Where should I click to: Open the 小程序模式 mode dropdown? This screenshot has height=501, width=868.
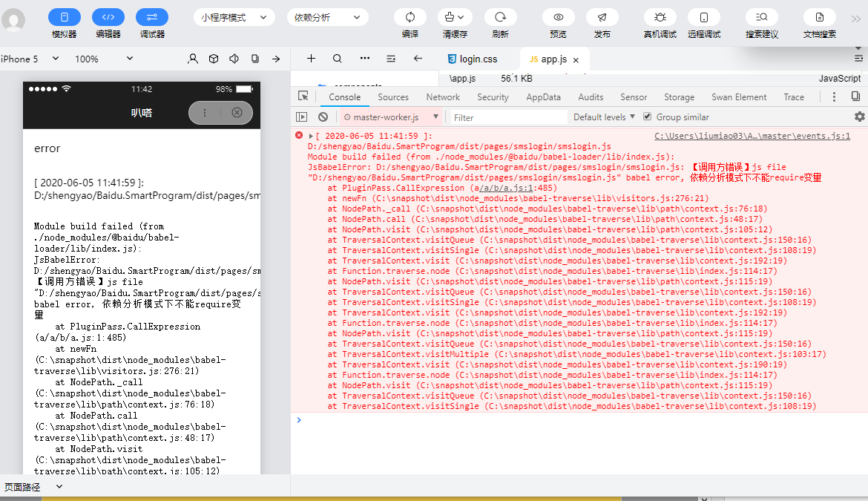pos(234,17)
